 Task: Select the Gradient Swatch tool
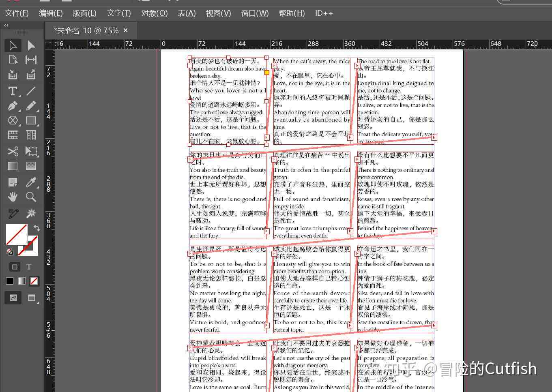tap(13, 166)
